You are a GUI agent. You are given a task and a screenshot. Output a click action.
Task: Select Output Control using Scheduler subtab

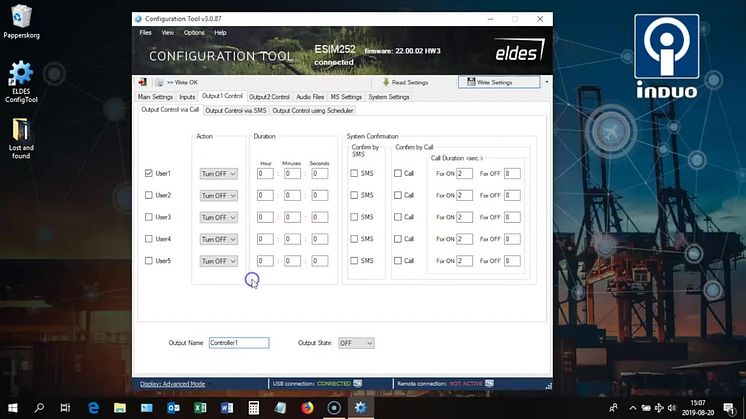313,110
